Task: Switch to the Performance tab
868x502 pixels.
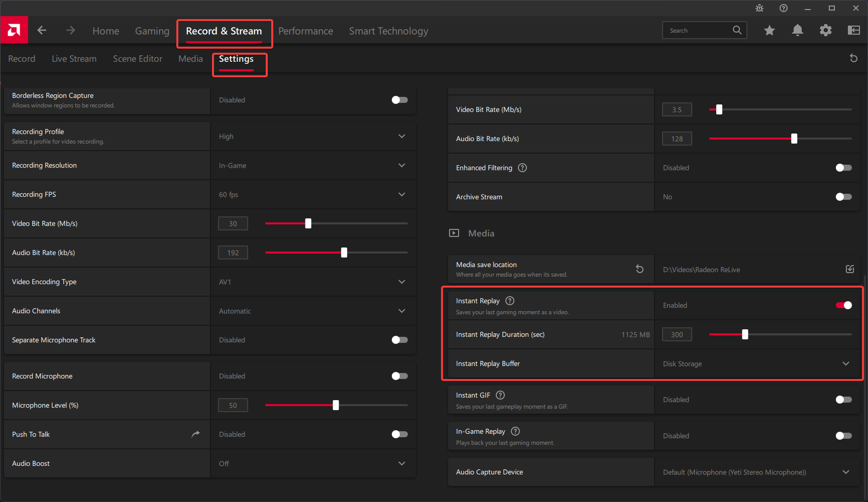Action: pyautogui.click(x=305, y=31)
